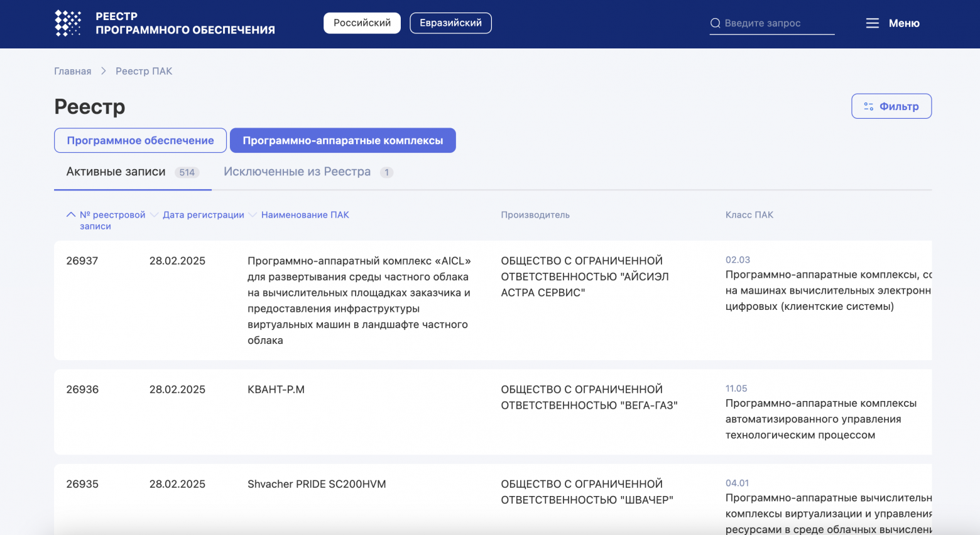Screen dimensions: 980x535
Task: Select the Программно-аппаратные комплексы tab
Action: 343,140
